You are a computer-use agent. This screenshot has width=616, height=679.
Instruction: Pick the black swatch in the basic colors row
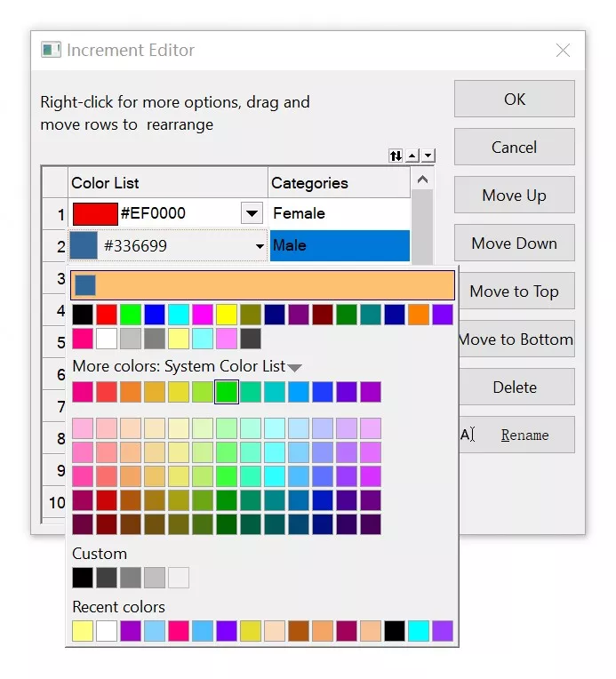coord(83,315)
